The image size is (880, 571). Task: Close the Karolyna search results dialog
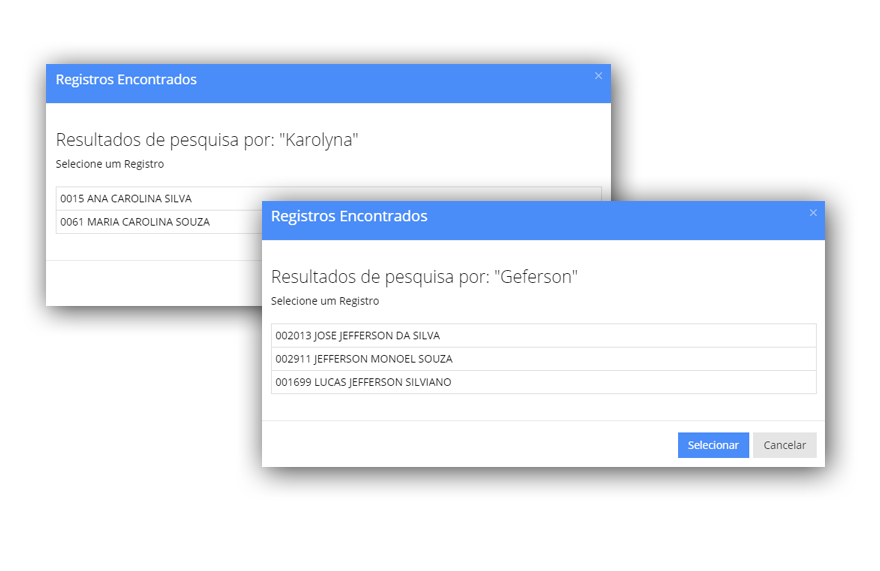pos(598,76)
